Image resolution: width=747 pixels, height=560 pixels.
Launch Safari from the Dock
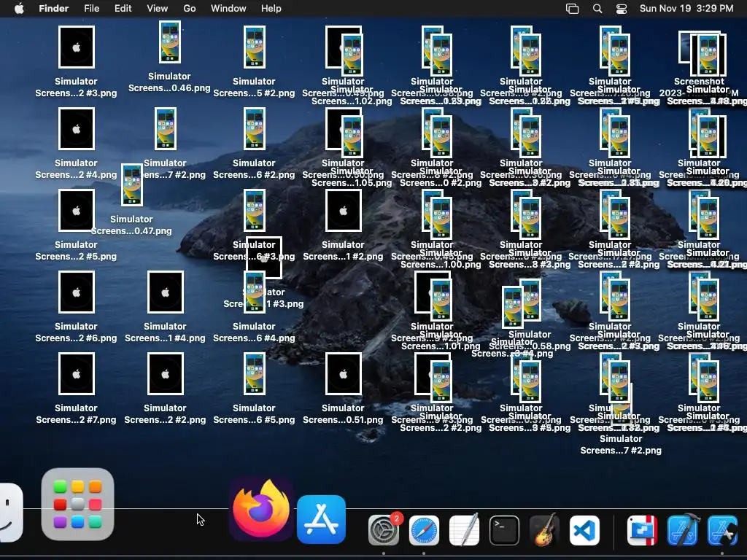click(424, 530)
